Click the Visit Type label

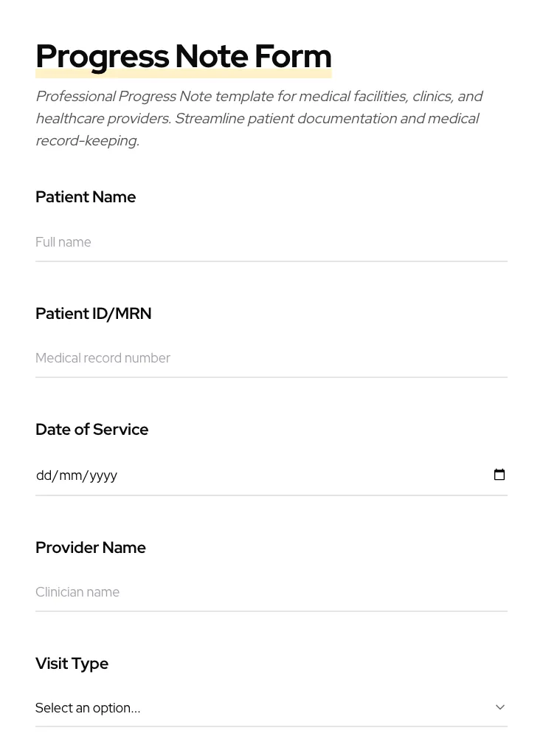[72, 664]
